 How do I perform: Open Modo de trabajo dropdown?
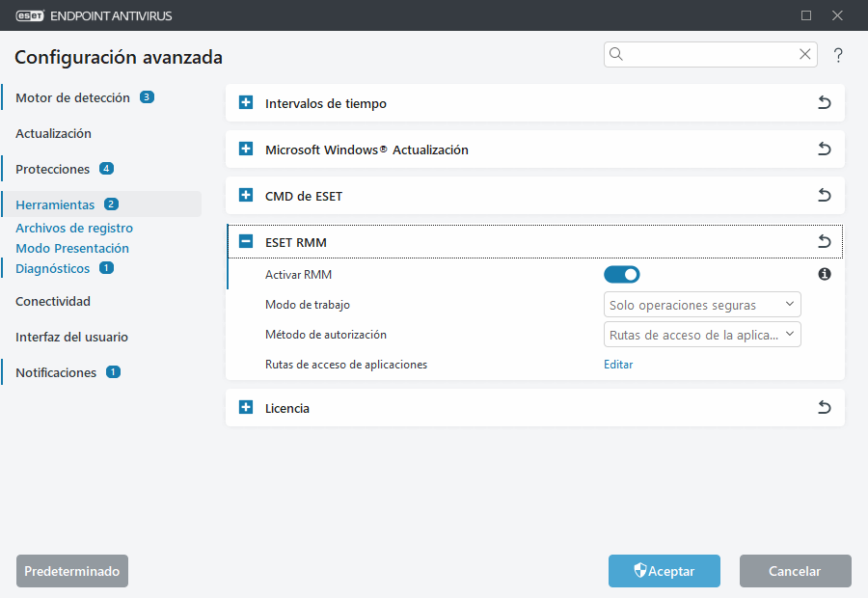click(x=702, y=305)
